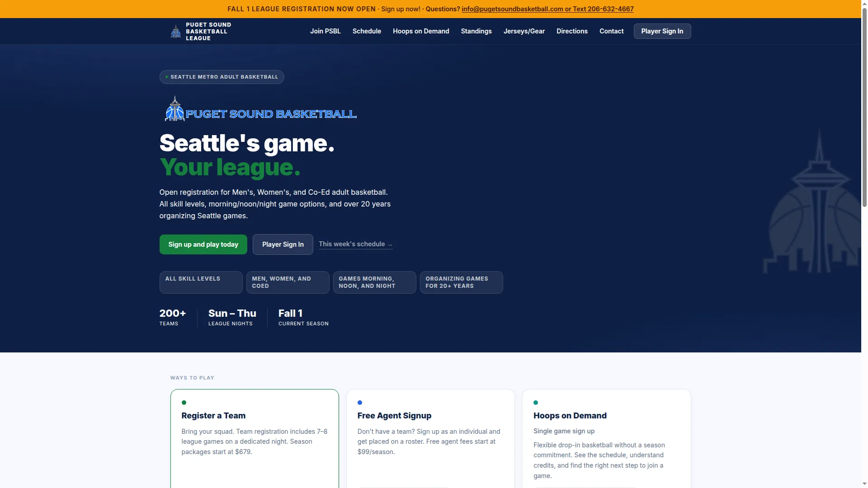The width and height of the screenshot is (868, 488).
Task: Select the Free Agent Signup card heading
Action: coord(394,416)
